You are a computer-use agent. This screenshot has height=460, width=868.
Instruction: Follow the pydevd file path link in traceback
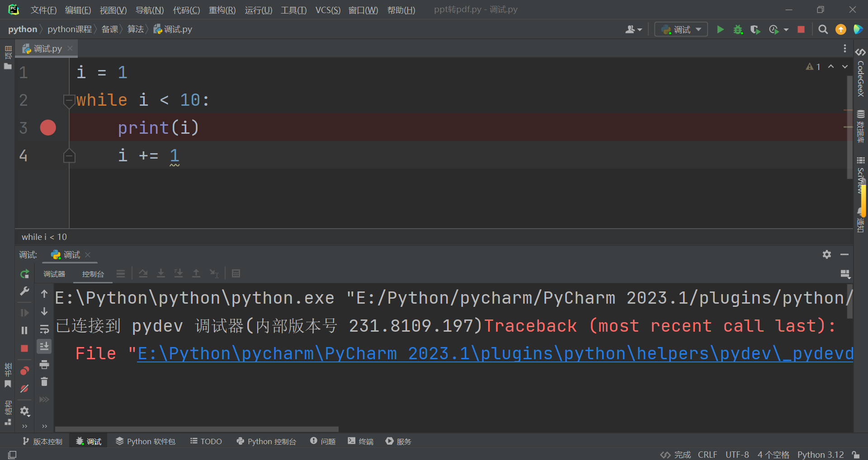point(495,353)
